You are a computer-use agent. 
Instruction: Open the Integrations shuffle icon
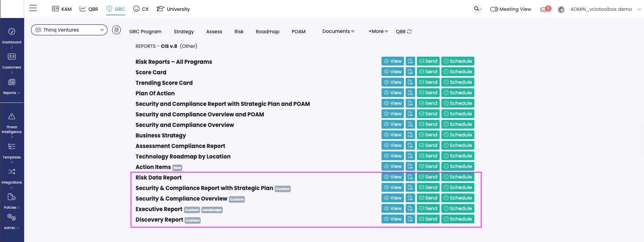coord(12,172)
